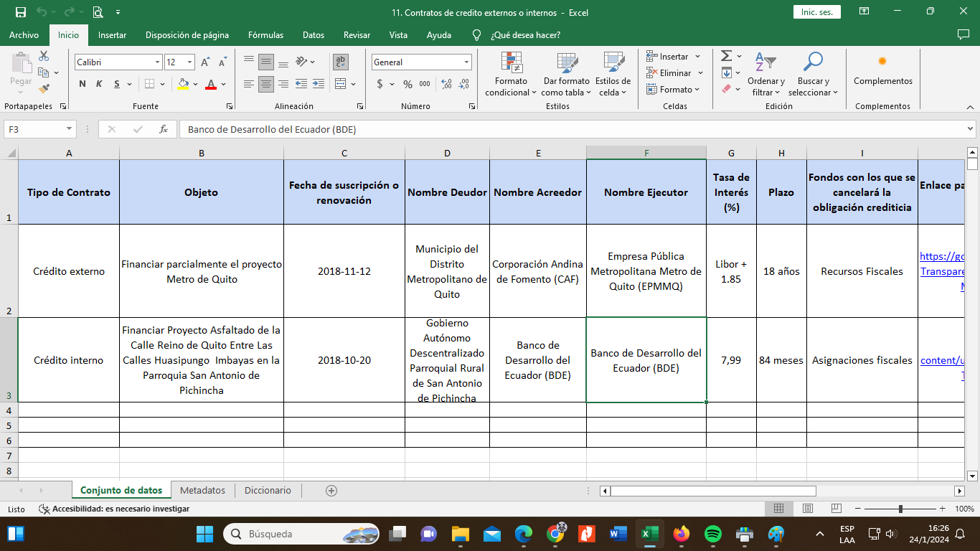Expand the General number format dropdown
The height and width of the screenshot is (551, 980).
466,62
